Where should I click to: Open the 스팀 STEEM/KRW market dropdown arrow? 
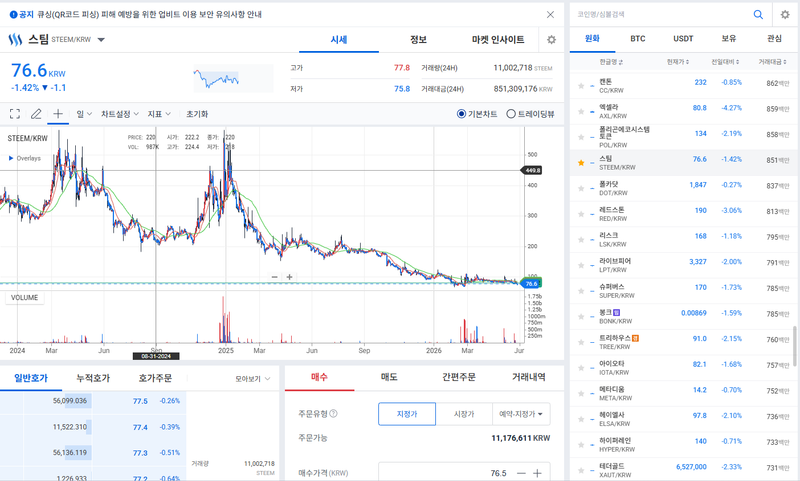click(x=101, y=39)
